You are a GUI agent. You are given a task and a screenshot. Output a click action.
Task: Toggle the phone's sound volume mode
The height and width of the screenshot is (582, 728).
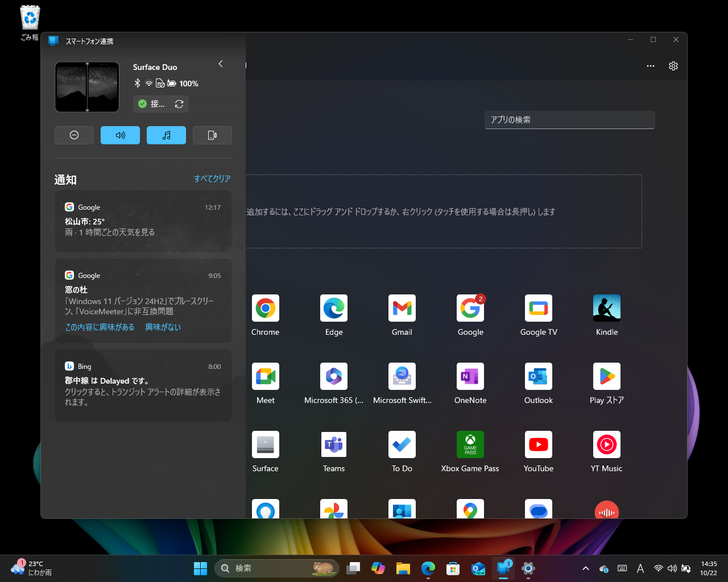coord(120,135)
